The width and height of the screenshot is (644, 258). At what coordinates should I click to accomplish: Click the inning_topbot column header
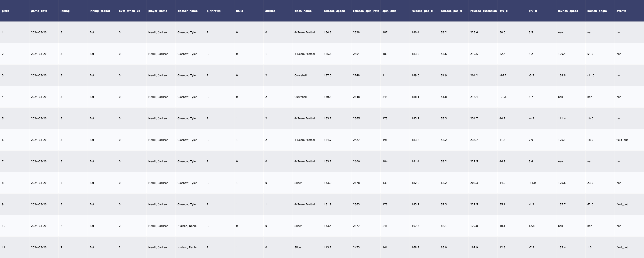(x=100, y=11)
